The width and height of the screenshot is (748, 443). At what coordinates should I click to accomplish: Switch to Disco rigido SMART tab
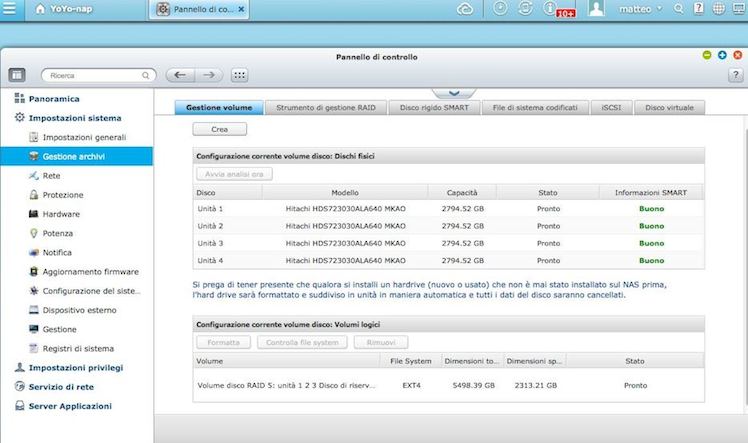click(435, 107)
